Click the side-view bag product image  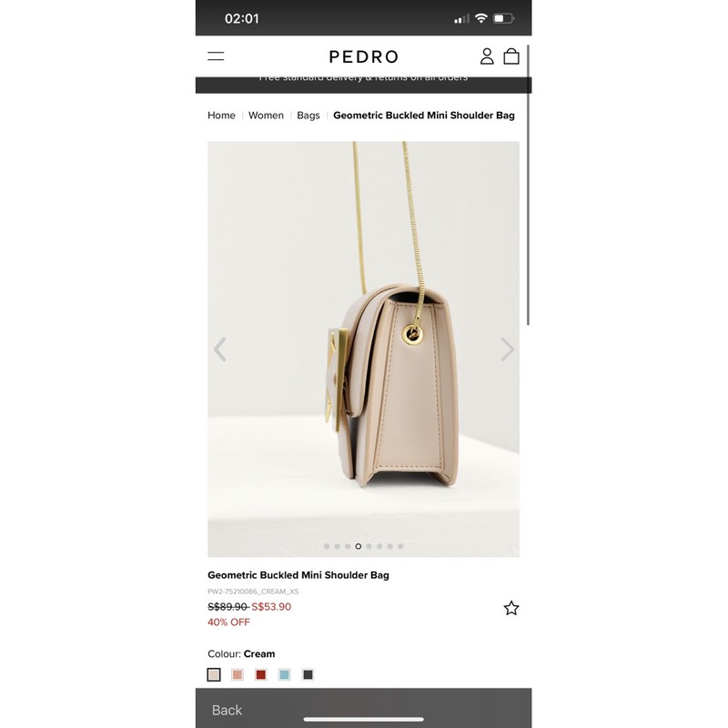(363, 349)
